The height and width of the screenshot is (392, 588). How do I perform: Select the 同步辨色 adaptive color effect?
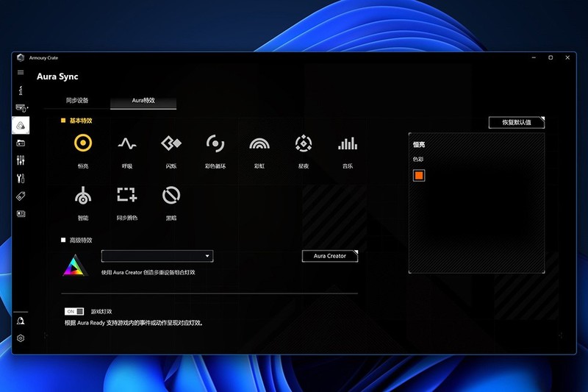click(127, 195)
